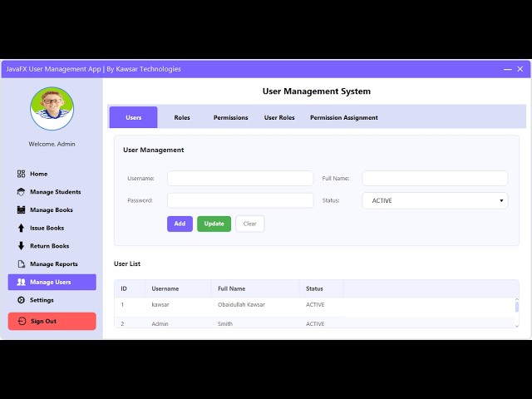
Task: Go to Return Books in sidebar
Action: pos(52,246)
